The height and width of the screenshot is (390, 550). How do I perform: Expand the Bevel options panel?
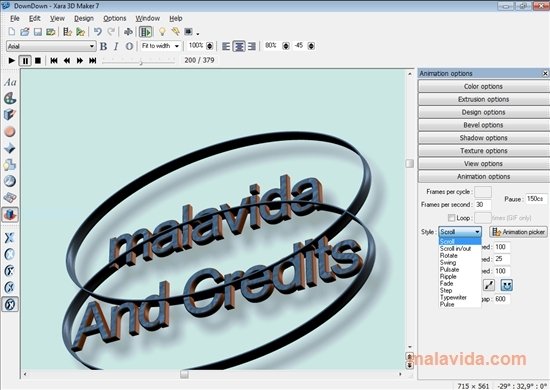[x=483, y=125]
